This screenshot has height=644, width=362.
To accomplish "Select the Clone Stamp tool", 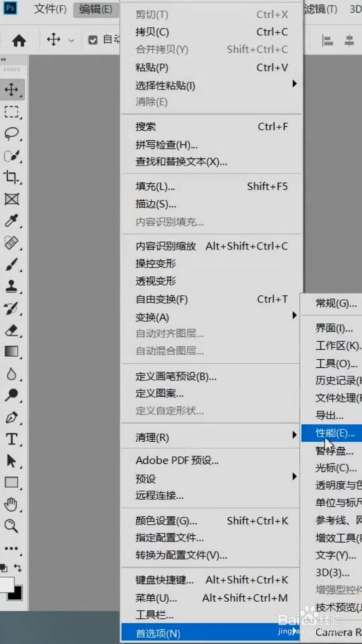I will (12, 286).
